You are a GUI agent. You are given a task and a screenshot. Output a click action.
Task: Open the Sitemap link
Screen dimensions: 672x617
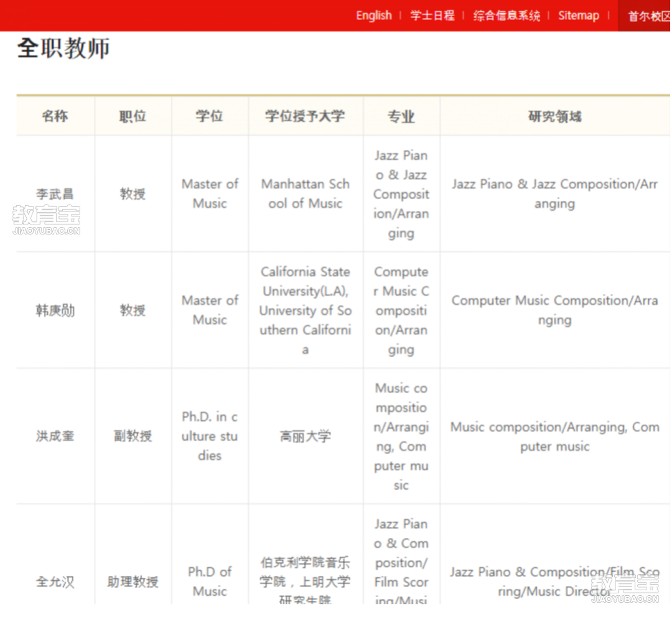click(579, 16)
